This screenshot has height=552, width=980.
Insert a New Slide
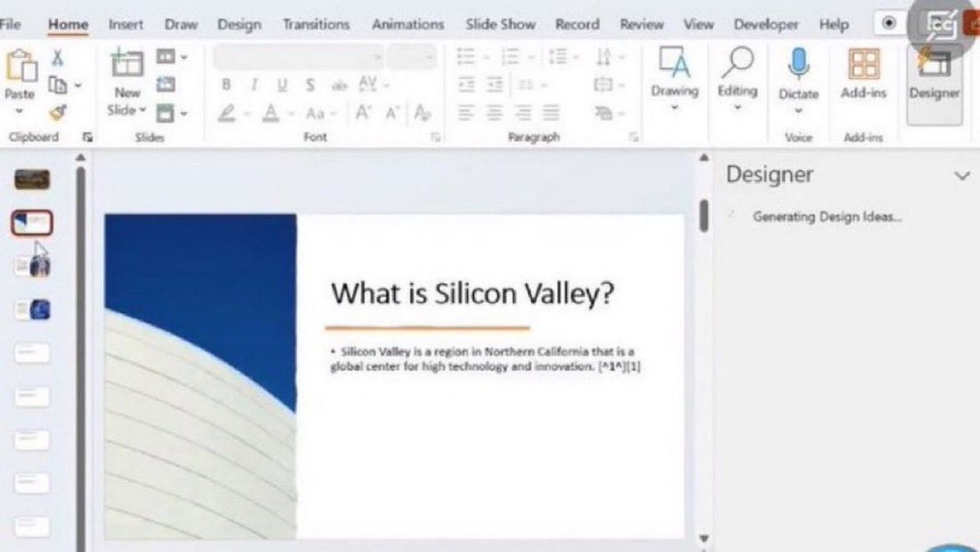coord(127,64)
